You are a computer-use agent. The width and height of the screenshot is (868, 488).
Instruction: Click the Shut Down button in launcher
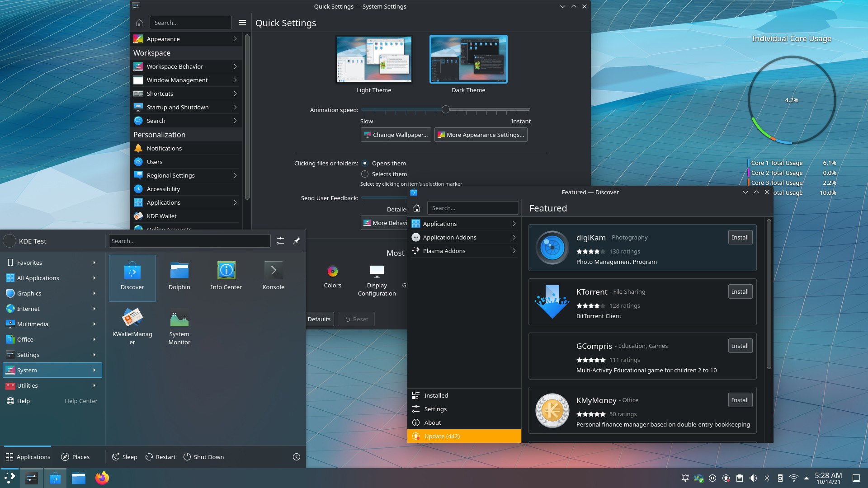tap(203, 457)
